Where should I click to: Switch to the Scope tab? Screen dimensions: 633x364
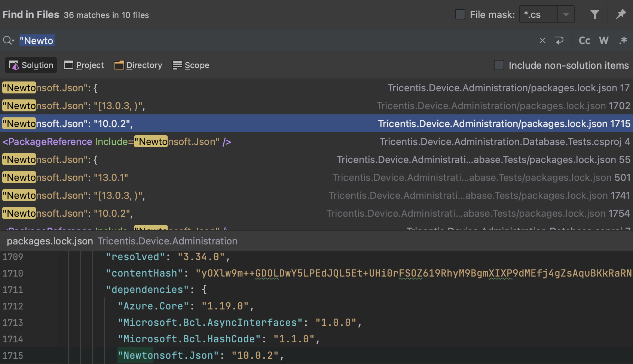coord(191,65)
